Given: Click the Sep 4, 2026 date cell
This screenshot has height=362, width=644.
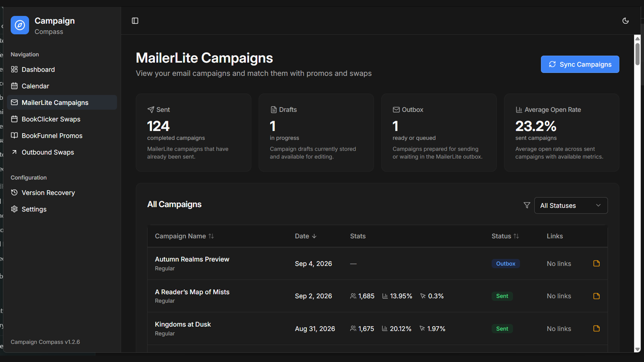Looking at the screenshot, I should (313, 264).
